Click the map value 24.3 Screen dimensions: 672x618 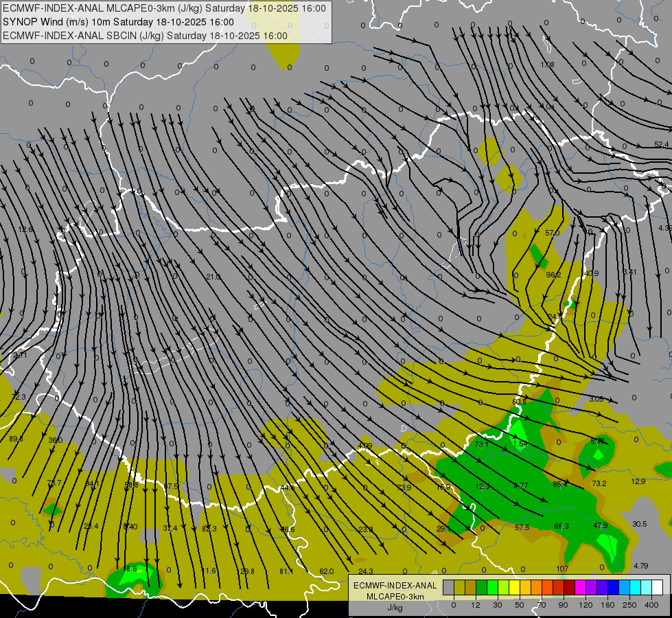point(366,571)
